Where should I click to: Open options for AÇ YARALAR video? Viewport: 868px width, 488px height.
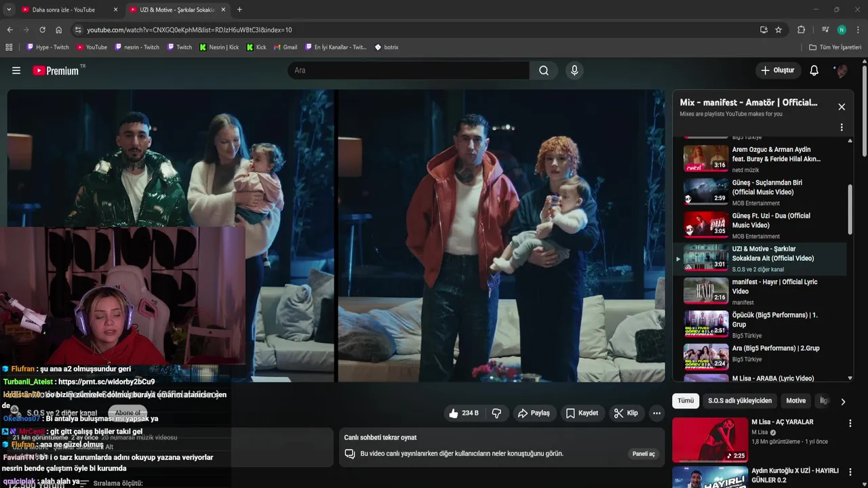point(850,423)
